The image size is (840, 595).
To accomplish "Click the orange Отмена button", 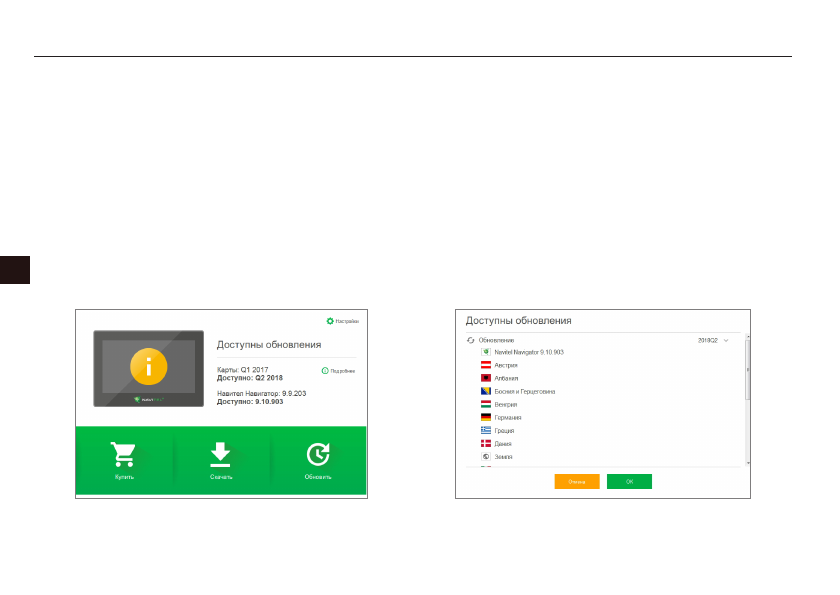I will coord(576,481).
